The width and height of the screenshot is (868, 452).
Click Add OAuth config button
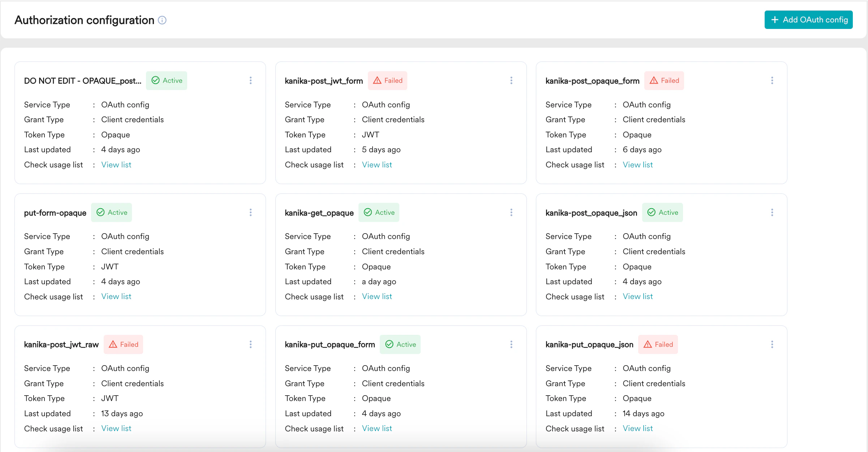click(808, 20)
